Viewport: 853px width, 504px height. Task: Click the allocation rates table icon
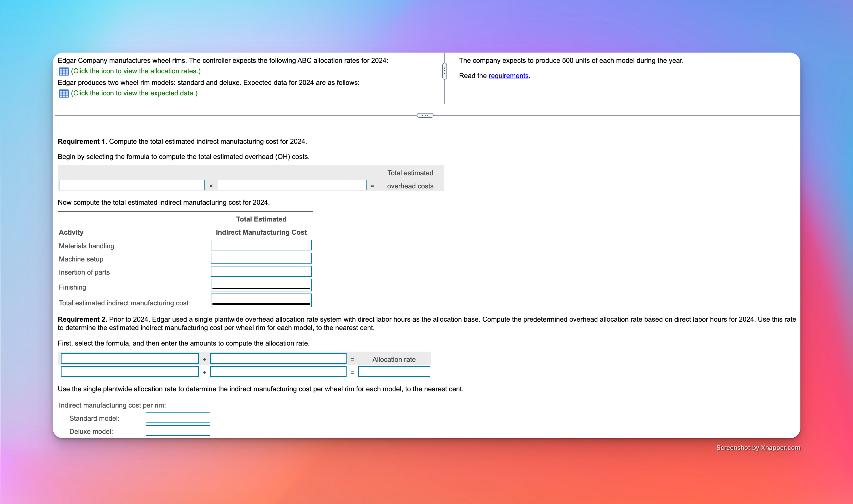[64, 71]
